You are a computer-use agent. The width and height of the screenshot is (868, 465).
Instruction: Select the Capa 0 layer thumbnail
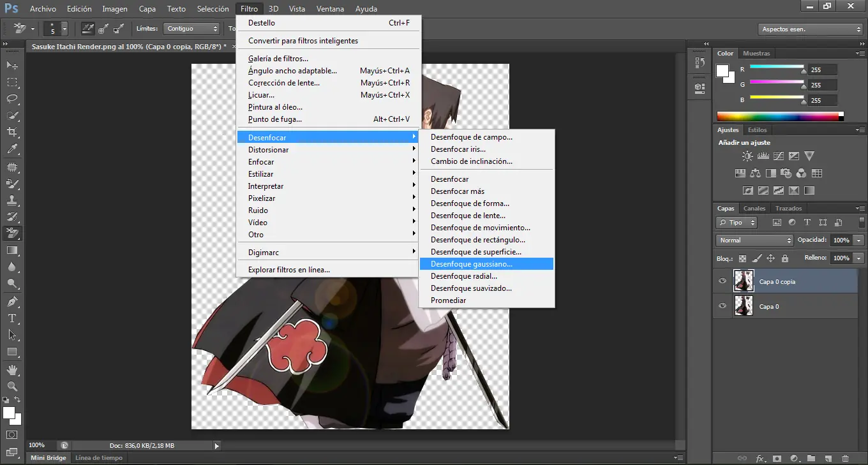tap(744, 306)
